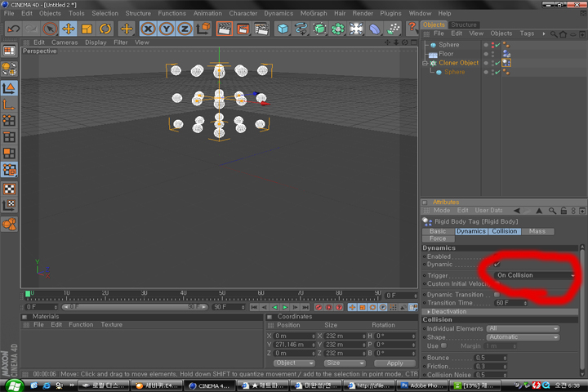Toggle the Z-axis lock
Screen dimensions: 588x392
(x=185, y=29)
